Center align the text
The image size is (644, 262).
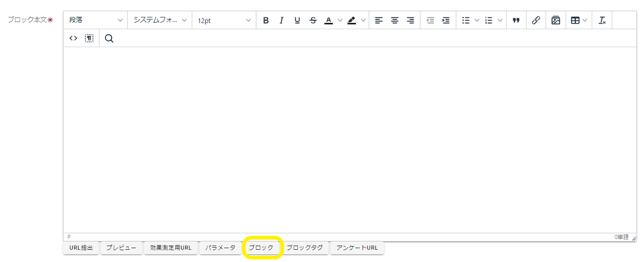(394, 21)
